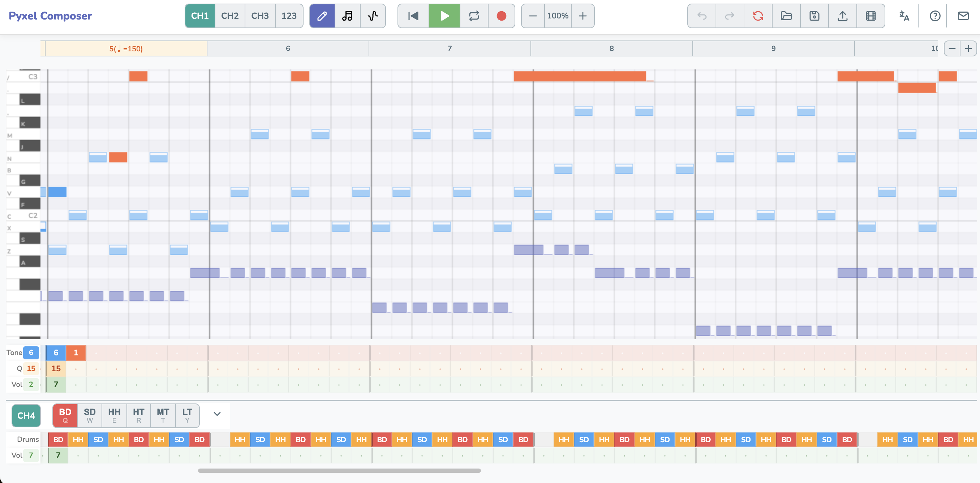
Task: Select the SD snare drum pad
Action: point(90,416)
